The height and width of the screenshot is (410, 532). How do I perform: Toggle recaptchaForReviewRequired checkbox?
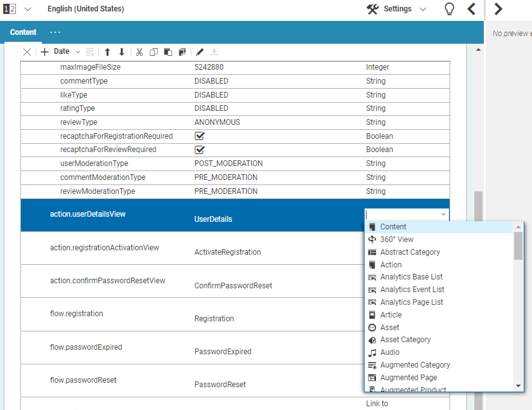coord(200,150)
